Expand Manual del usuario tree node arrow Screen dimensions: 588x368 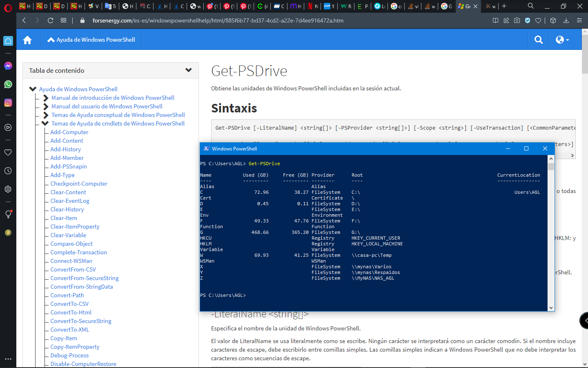point(46,106)
